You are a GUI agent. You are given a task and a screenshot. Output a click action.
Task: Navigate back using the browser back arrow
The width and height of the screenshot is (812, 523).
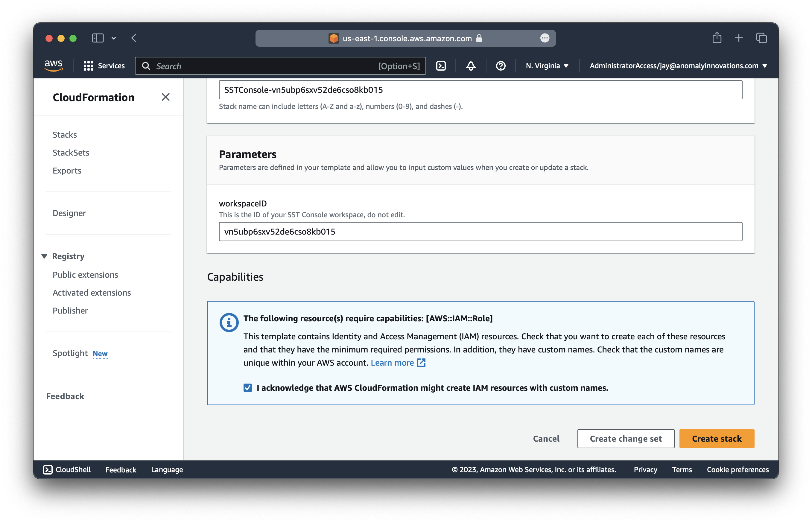coord(133,38)
